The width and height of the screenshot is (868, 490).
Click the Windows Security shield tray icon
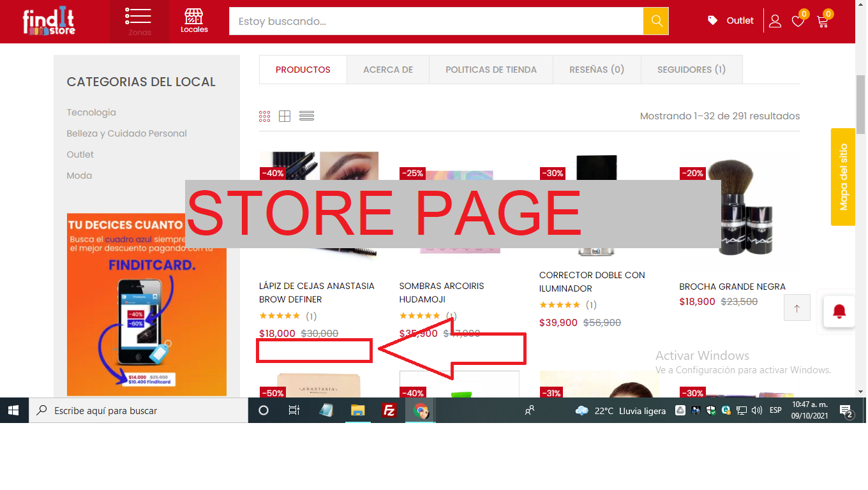click(x=711, y=410)
